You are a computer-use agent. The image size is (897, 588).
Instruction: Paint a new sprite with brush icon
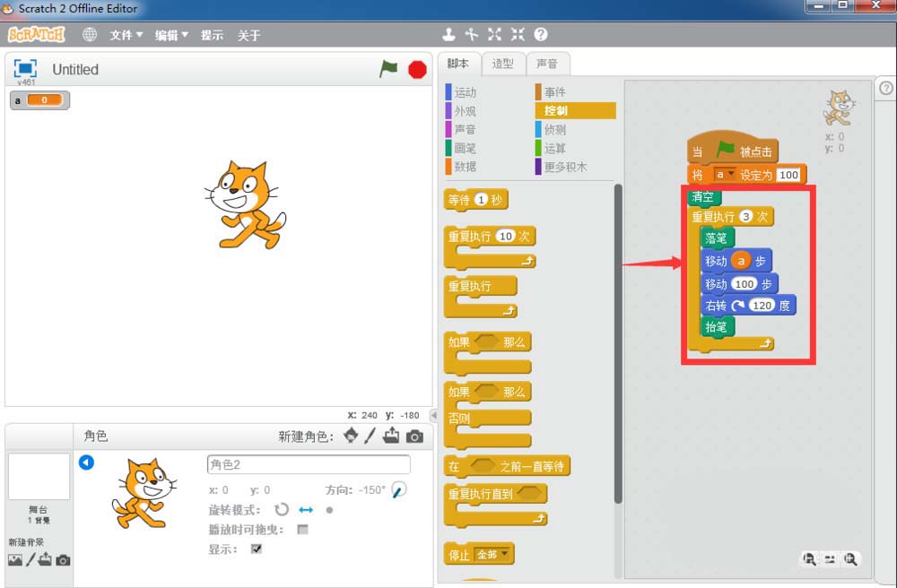click(x=370, y=436)
